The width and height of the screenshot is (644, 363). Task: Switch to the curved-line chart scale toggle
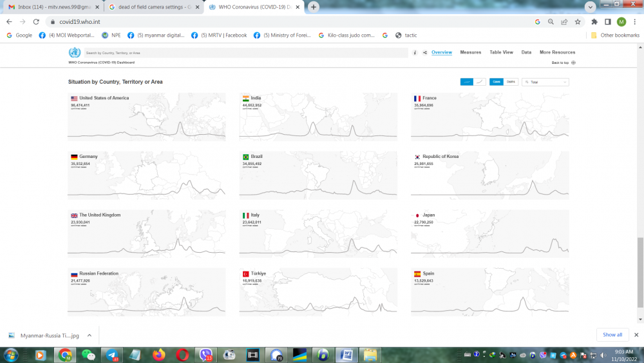click(x=480, y=82)
